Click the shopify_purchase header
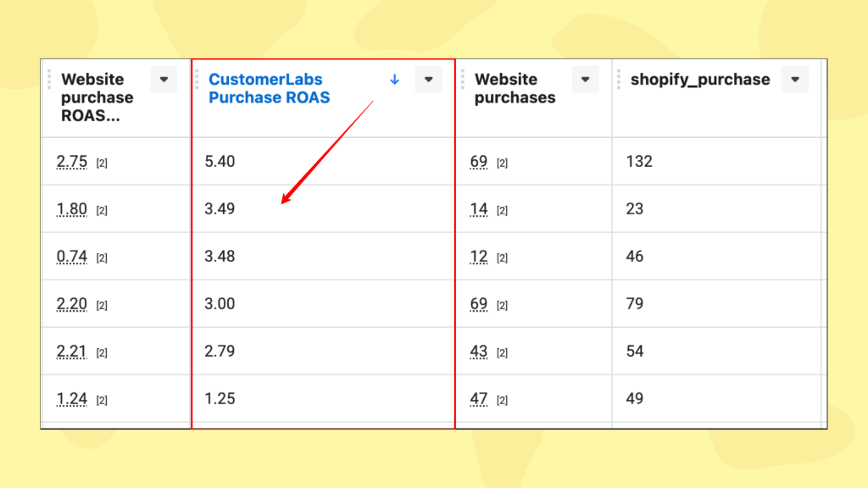This screenshot has width=868, height=488. [700, 80]
